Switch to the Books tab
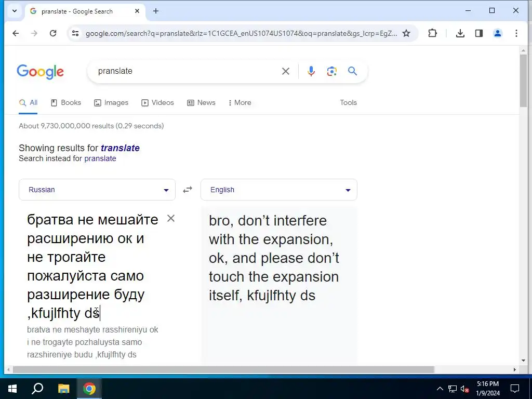Viewport: 532px width, 399px height. [x=66, y=102]
